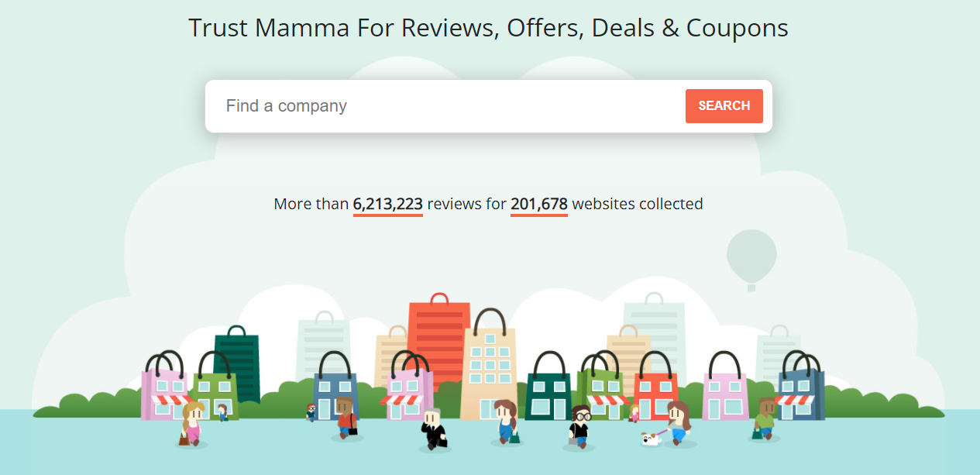Click the man in black suit on phone
This screenshot has height=475, width=980.
click(x=432, y=429)
